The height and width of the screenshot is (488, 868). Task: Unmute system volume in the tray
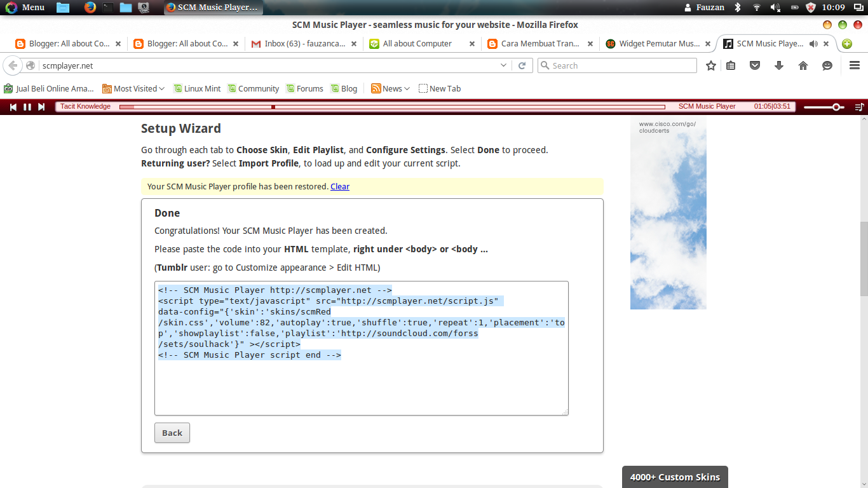tap(775, 7)
